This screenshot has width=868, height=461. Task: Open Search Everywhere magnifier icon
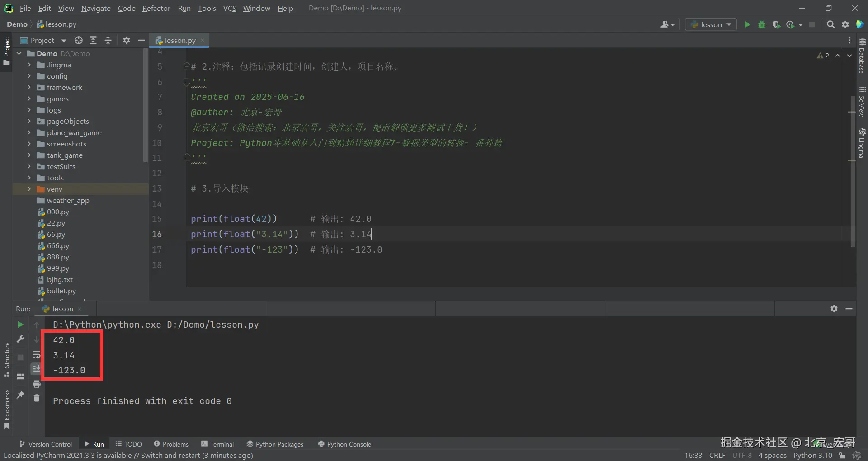pyautogui.click(x=830, y=24)
